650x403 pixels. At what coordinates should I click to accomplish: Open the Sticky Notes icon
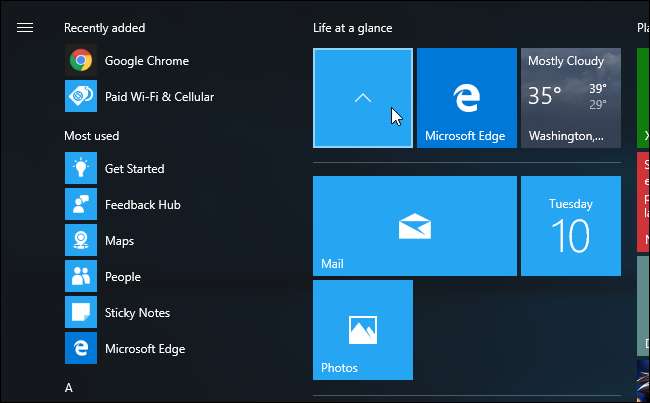point(81,312)
